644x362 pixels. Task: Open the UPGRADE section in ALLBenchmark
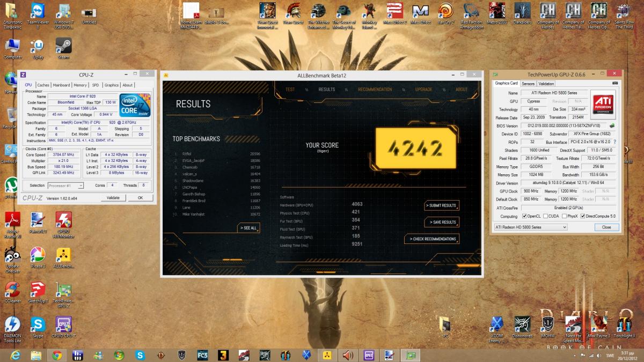coord(424,90)
